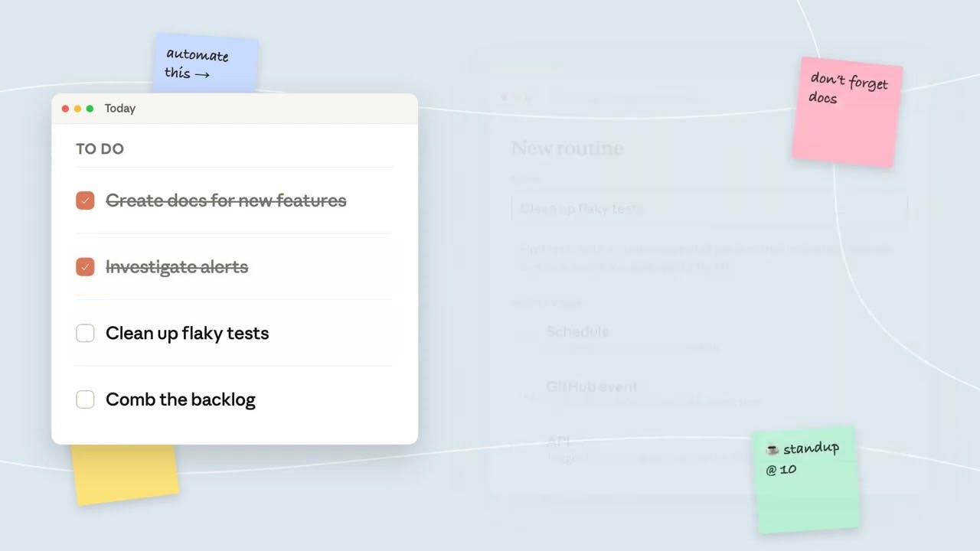Choose the blurred GitHub event trigger option

pos(591,387)
